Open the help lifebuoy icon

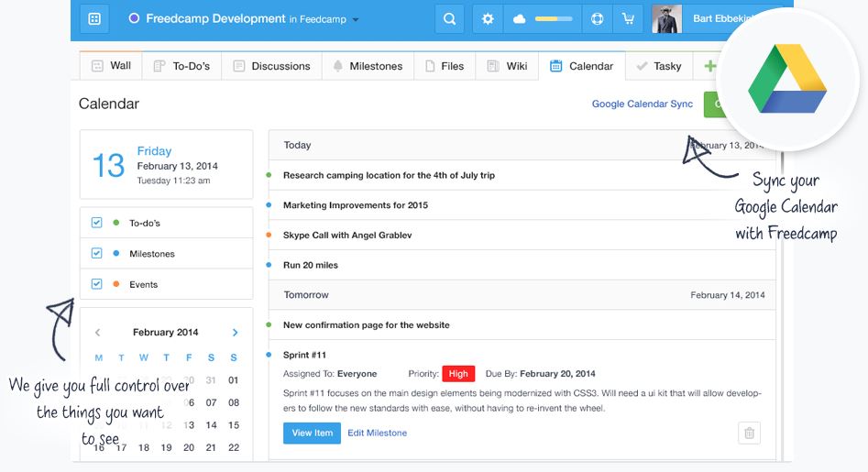[x=598, y=19]
